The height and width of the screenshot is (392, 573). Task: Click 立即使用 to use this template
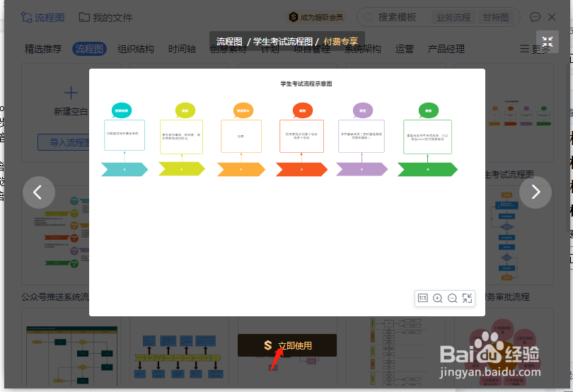point(287,345)
